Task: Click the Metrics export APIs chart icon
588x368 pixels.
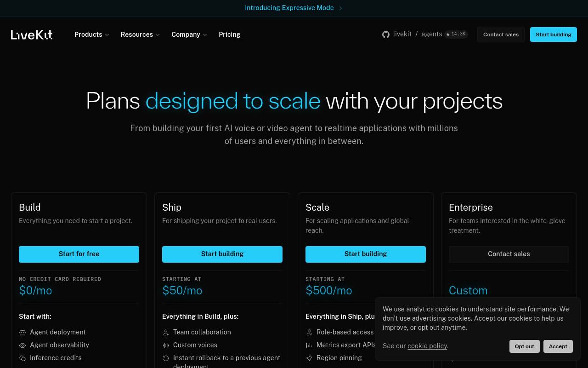Action: [309, 345]
